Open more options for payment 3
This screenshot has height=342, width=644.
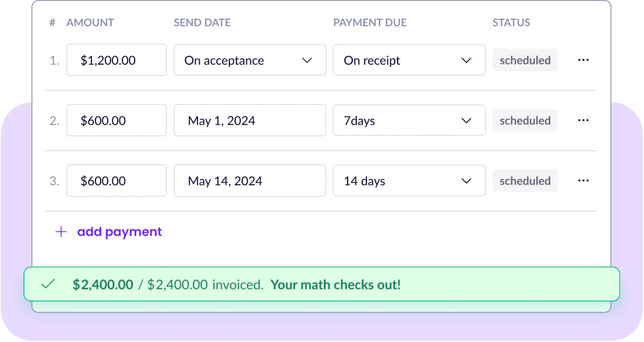583,181
